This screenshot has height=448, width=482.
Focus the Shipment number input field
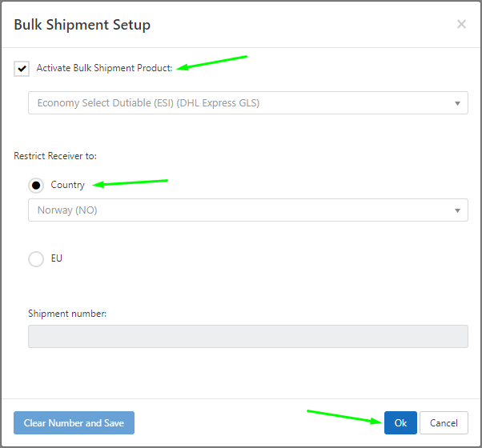[247, 336]
